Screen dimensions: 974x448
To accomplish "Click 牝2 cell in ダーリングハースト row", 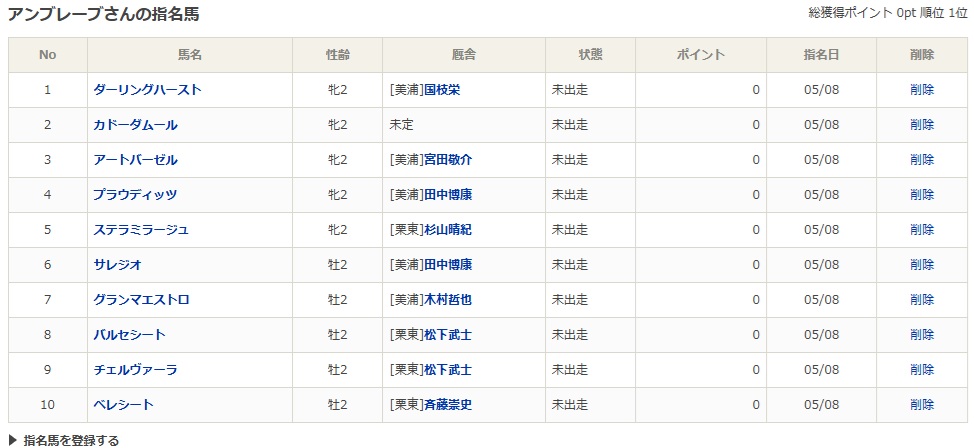I will click(x=338, y=89).
